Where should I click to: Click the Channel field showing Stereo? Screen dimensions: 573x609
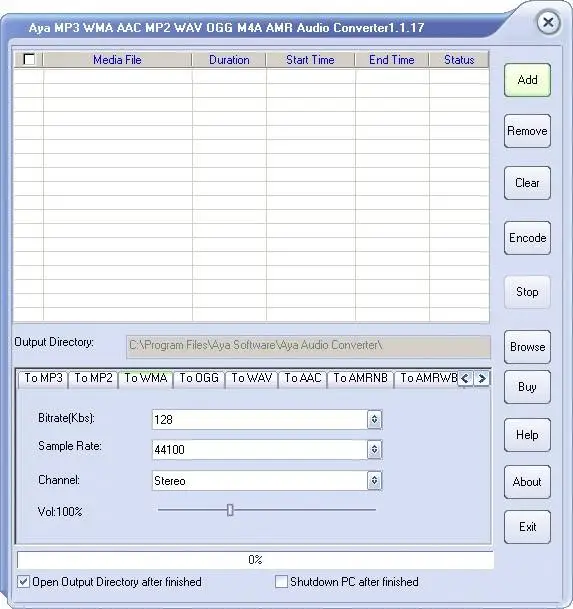pyautogui.click(x=260, y=480)
